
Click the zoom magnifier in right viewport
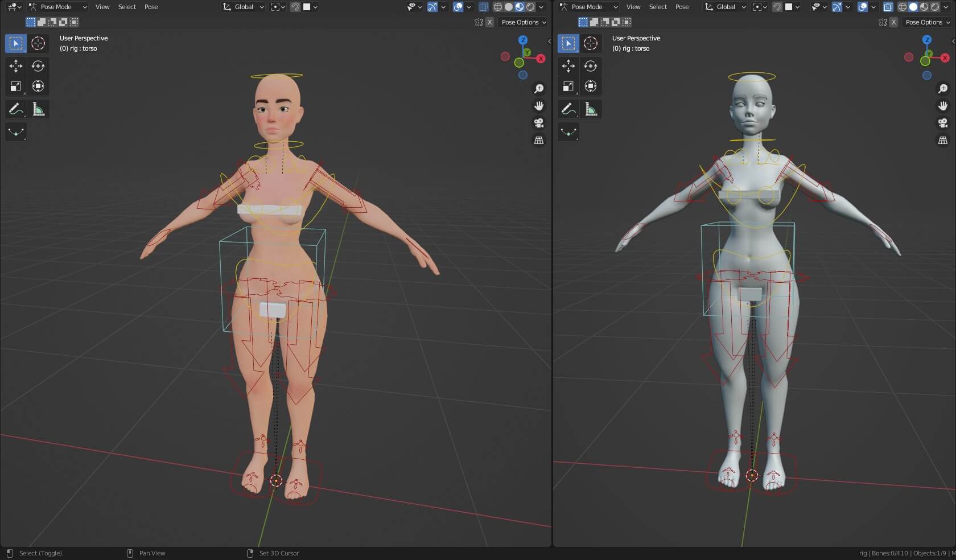[943, 89]
